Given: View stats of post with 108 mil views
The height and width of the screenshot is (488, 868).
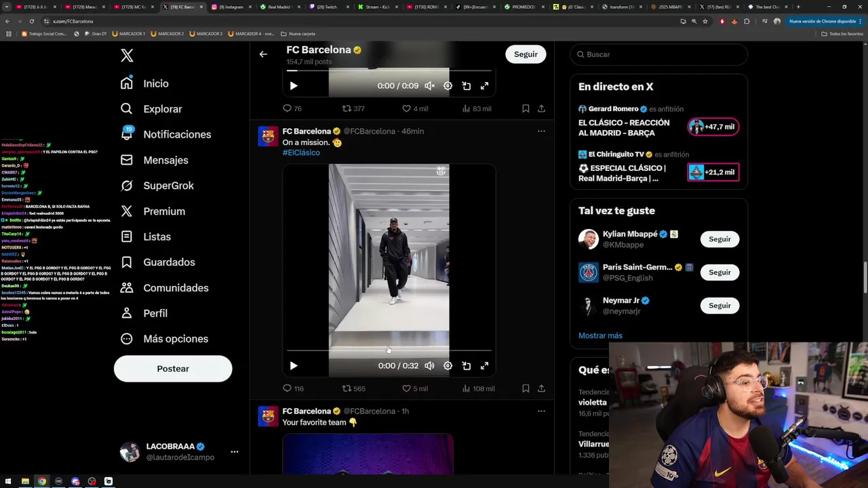Looking at the screenshot, I should 478,388.
